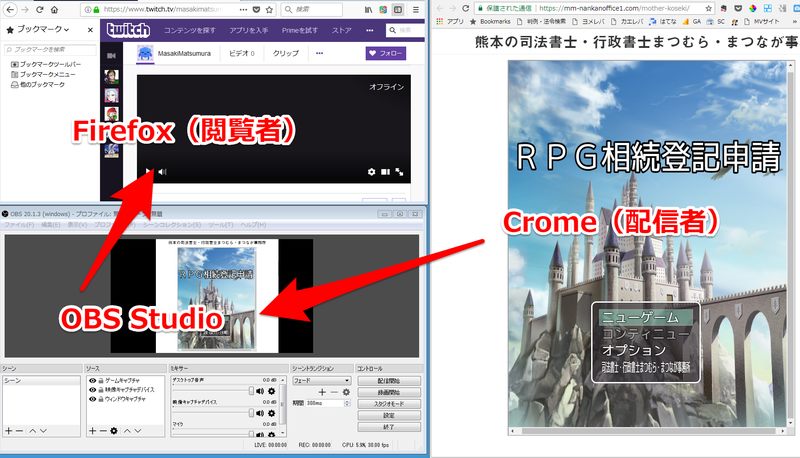The image size is (800, 458).
Task: Move the selected source up in OBS
Action: click(x=127, y=431)
